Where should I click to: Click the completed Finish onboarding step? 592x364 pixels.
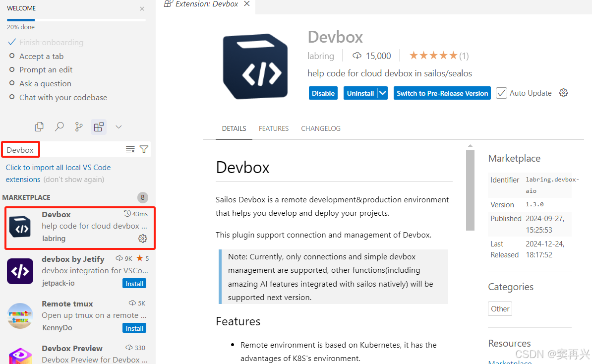pos(52,42)
